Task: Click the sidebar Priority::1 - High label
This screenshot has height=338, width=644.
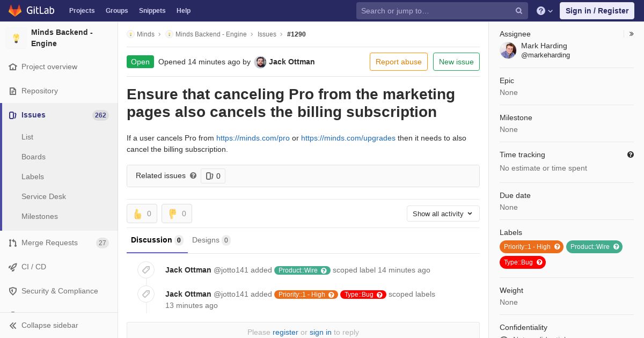Action: [527, 247]
